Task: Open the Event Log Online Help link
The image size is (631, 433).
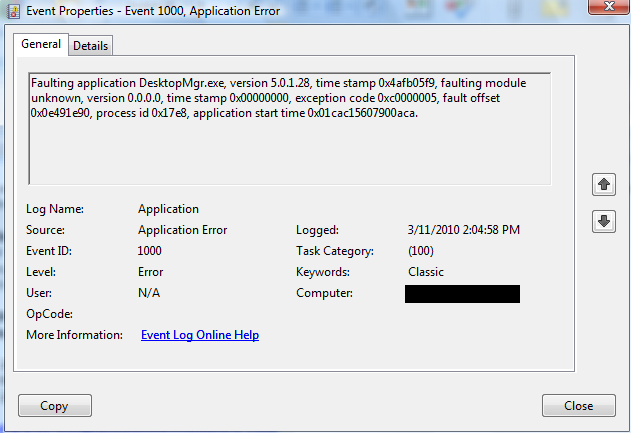Action: (200, 335)
